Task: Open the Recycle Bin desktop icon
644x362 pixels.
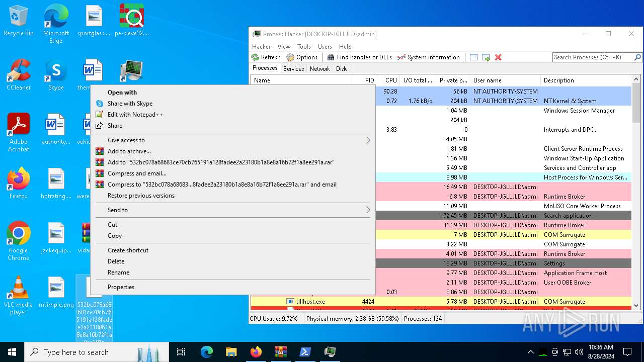Action: [x=19, y=21]
